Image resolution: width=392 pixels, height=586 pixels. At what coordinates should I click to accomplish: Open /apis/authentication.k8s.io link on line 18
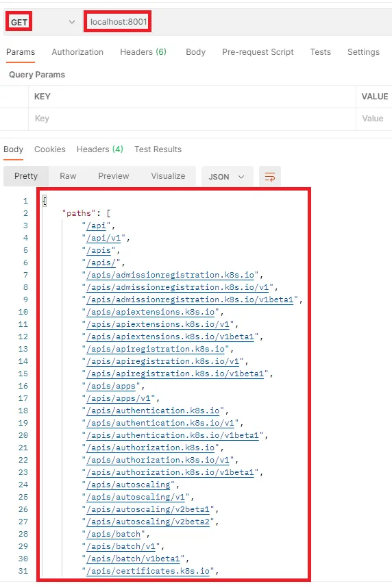pos(153,411)
